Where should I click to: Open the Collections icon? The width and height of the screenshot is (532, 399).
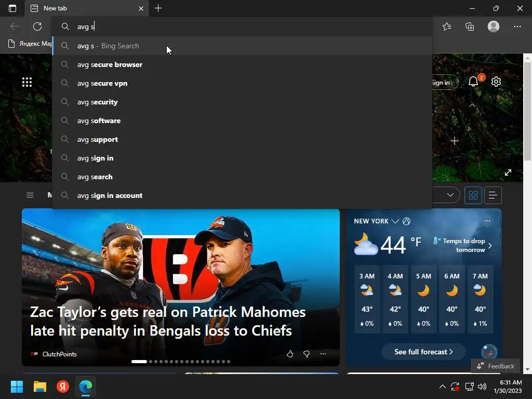point(470,26)
